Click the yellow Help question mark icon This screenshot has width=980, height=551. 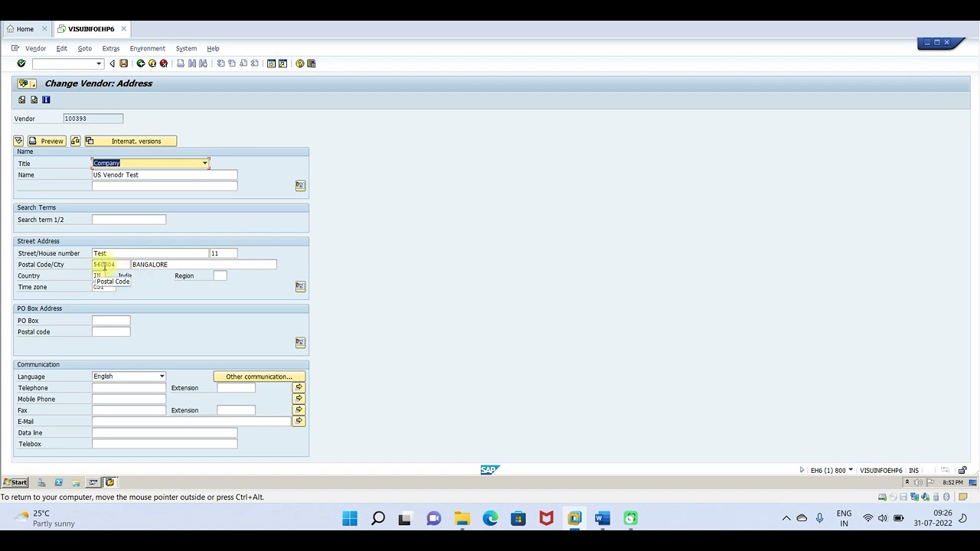coord(300,64)
